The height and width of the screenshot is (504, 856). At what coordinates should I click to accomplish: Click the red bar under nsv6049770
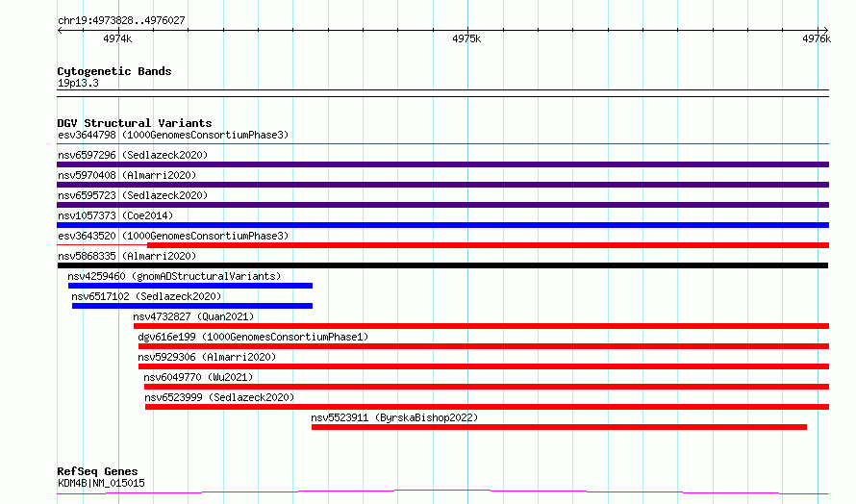[x=487, y=387]
